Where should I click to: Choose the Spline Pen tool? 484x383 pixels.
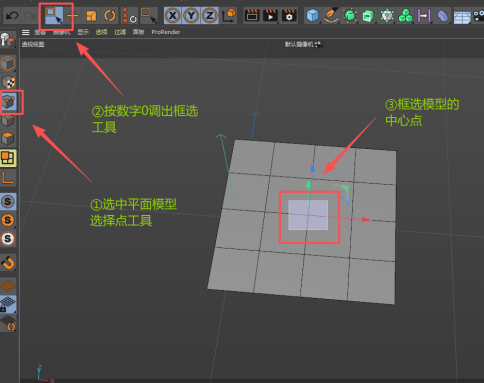(331, 16)
